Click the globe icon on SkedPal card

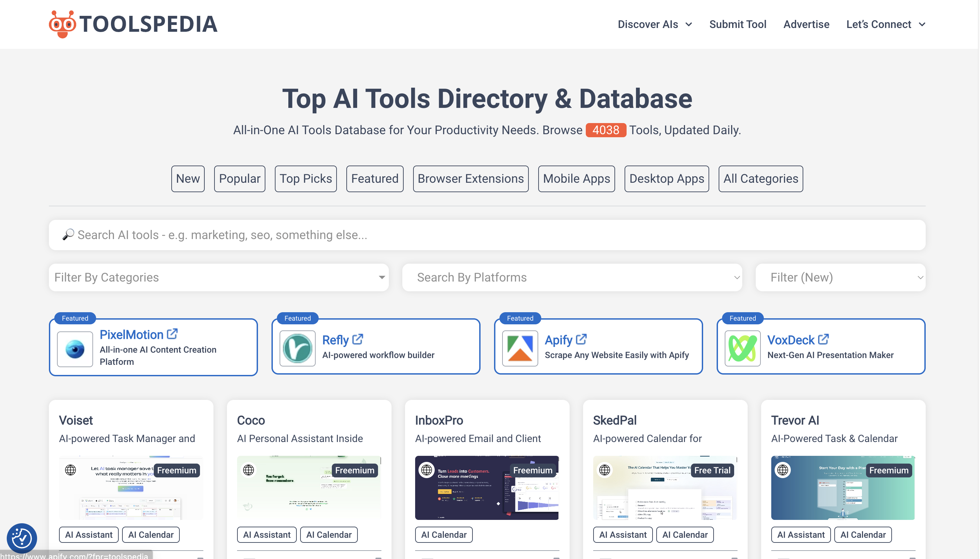[604, 470]
